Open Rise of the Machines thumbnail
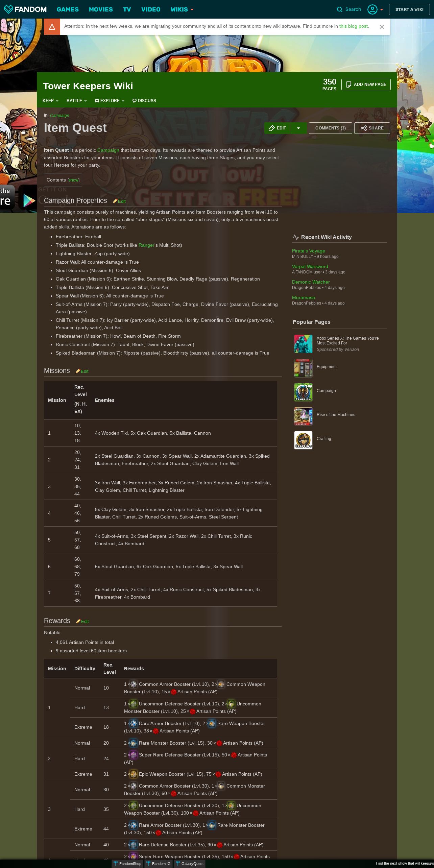 [x=303, y=416]
